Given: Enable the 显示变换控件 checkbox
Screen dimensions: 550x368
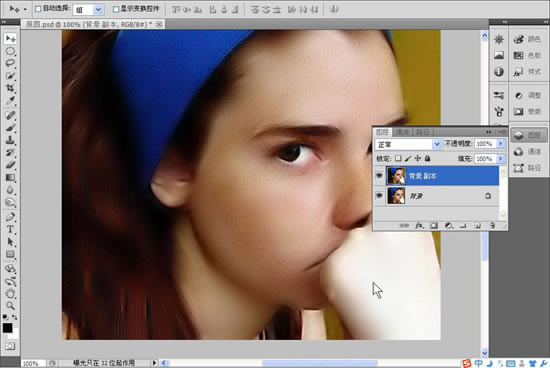Looking at the screenshot, I should (x=116, y=9).
